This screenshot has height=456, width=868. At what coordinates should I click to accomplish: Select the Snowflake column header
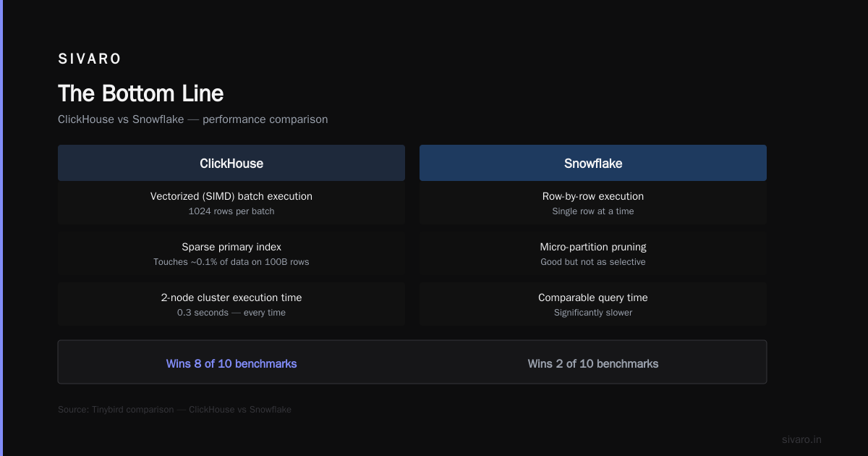[593, 163]
